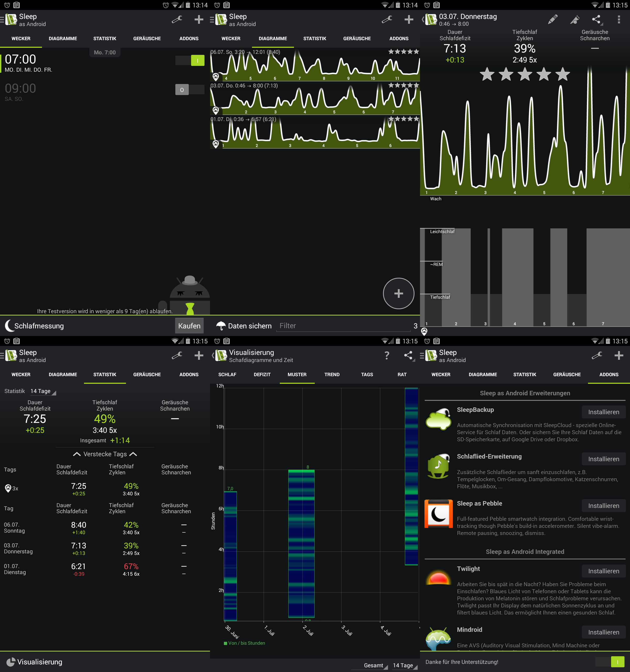Collapse the Verstecke Tags section
The height and width of the screenshot is (672, 630).
click(x=105, y=454)
